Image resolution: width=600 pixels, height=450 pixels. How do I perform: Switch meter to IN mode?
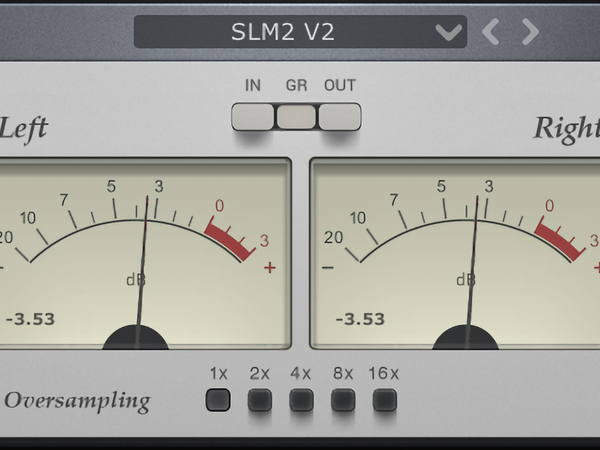[x=253, y=117]
